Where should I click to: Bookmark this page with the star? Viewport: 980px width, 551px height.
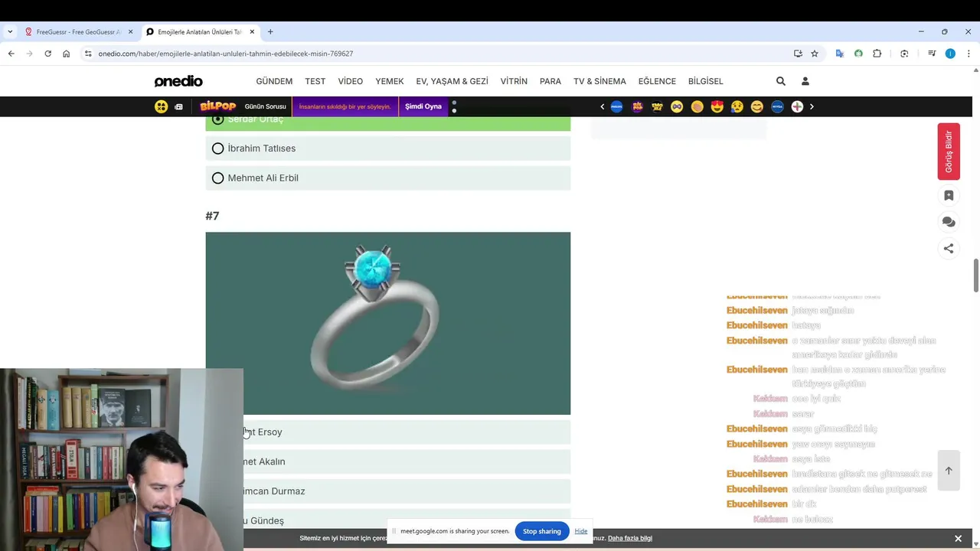[x=815, y=54]
